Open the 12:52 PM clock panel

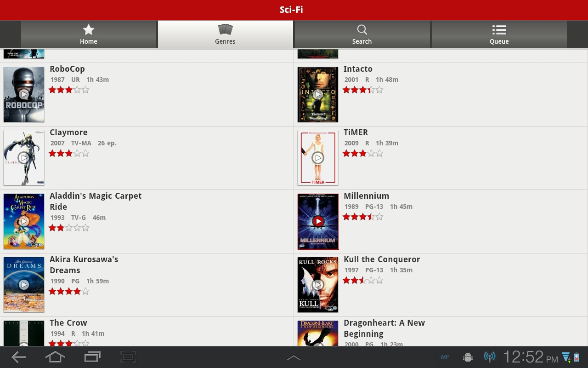pyautogui.click(x=531, y=357)
